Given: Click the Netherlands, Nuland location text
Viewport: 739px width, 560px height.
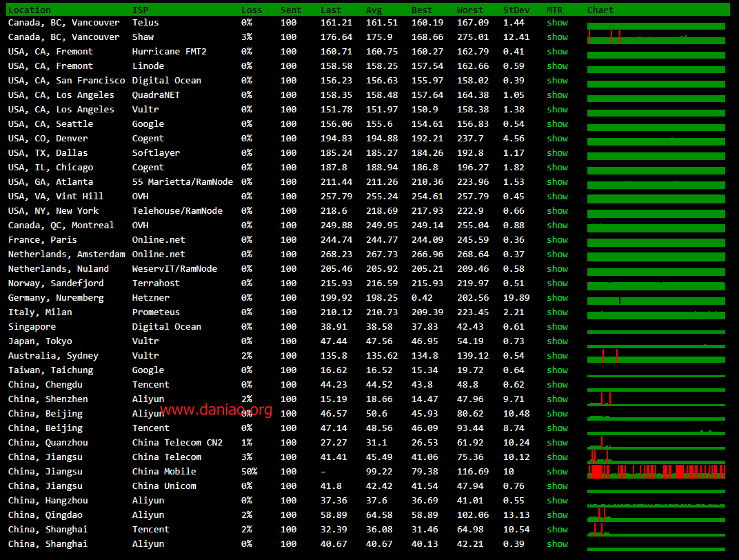Looking at the screenshot, I should (x=59, y=269).
